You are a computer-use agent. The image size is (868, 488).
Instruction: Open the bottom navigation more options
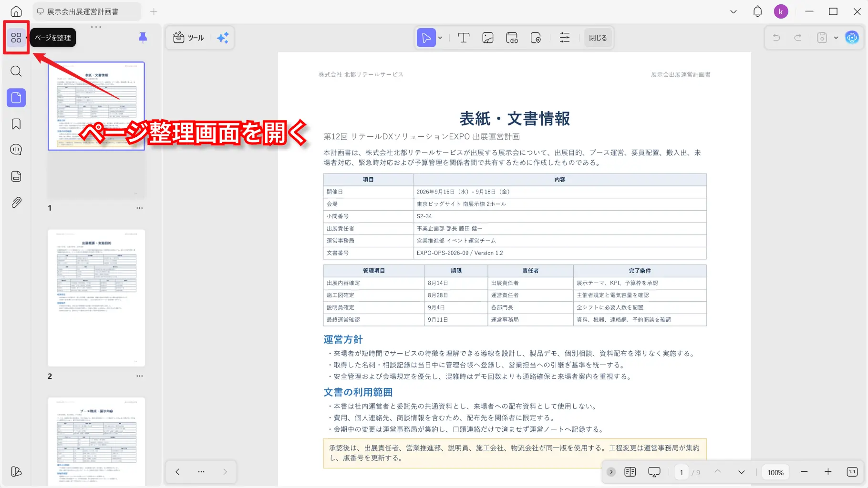tap(201, 472)
